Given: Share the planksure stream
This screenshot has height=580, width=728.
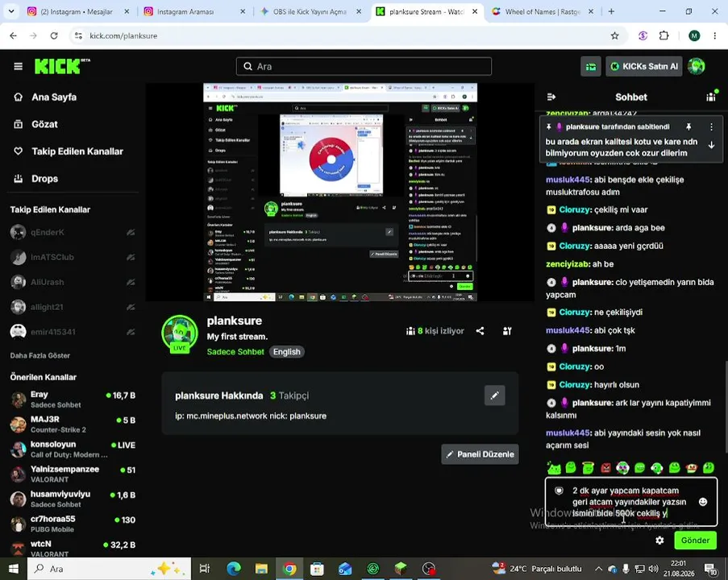Looking at the screenshot, I should pyautogui.click(x=480, y=331).
